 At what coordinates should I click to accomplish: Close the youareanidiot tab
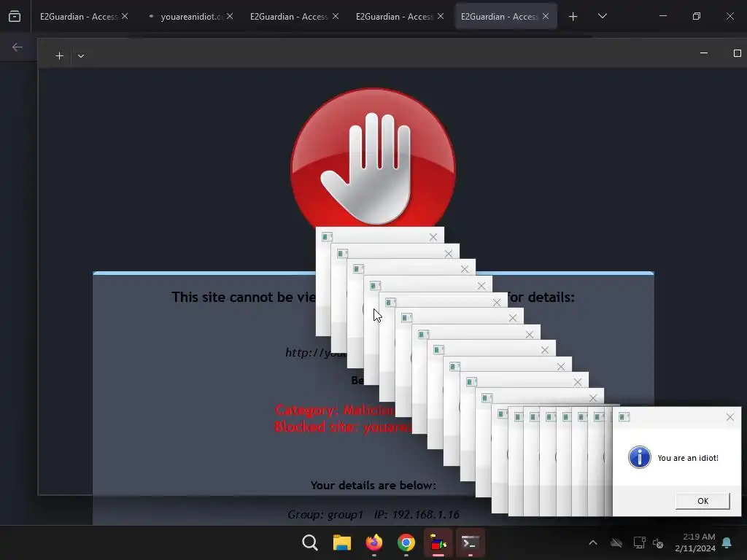[x=230, y=16]
